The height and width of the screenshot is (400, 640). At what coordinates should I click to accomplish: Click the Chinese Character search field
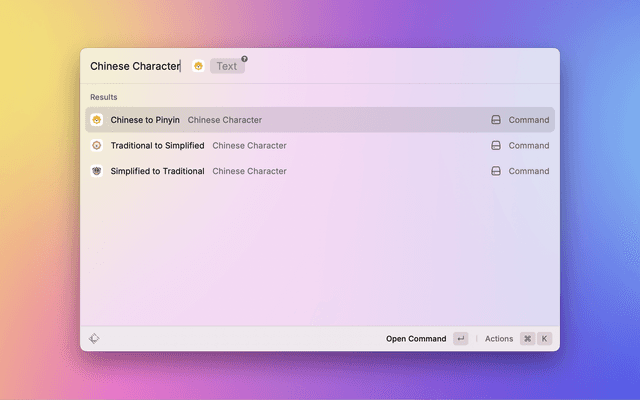coord(134,66)
